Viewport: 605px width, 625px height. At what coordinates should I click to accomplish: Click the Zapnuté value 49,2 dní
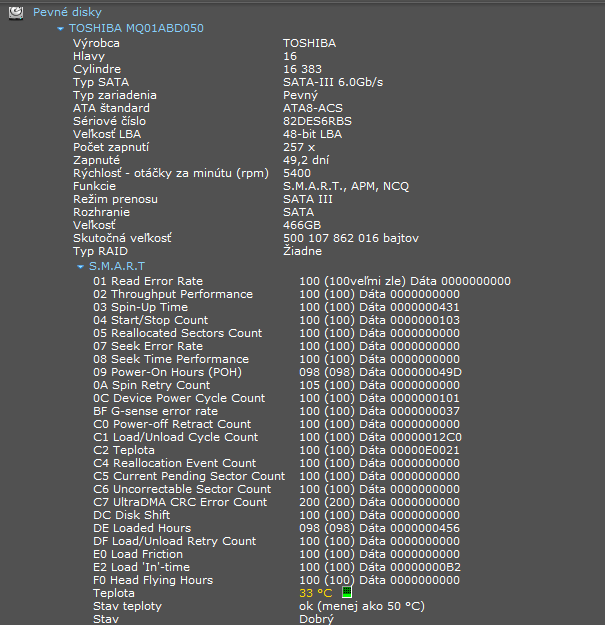pos(306,160)
